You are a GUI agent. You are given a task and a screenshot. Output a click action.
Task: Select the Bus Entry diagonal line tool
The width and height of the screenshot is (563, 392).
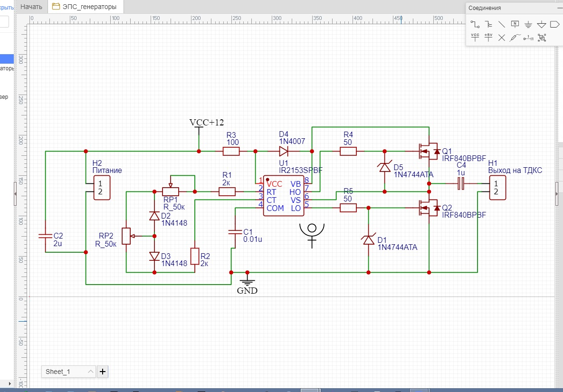[501, 24]
